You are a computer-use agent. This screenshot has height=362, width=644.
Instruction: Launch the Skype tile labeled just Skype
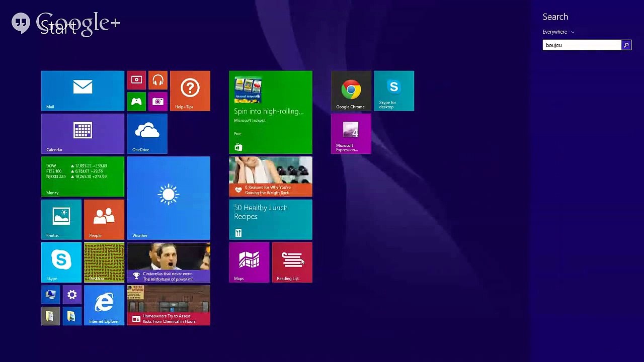click(61, 262)
